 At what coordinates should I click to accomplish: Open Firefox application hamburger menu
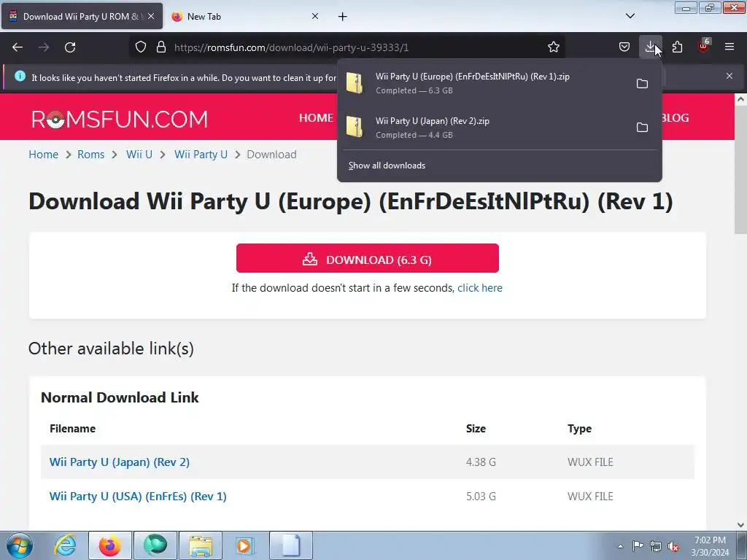coord(729,47)
